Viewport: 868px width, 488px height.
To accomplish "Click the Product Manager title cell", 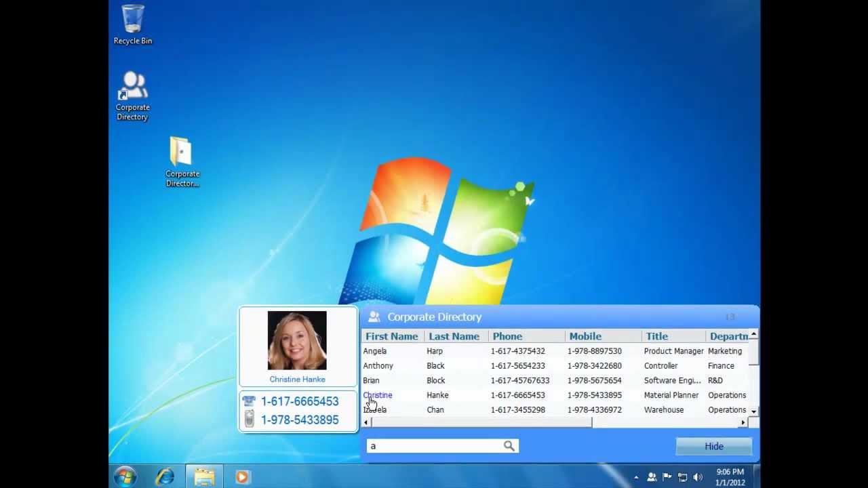I will pos(674,351).
